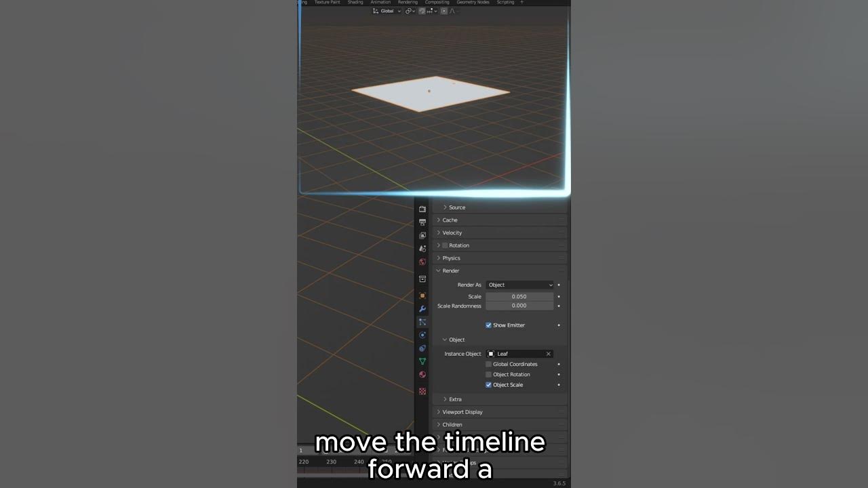
Task: Expand the Viewport Display panel
Action: 500,412
